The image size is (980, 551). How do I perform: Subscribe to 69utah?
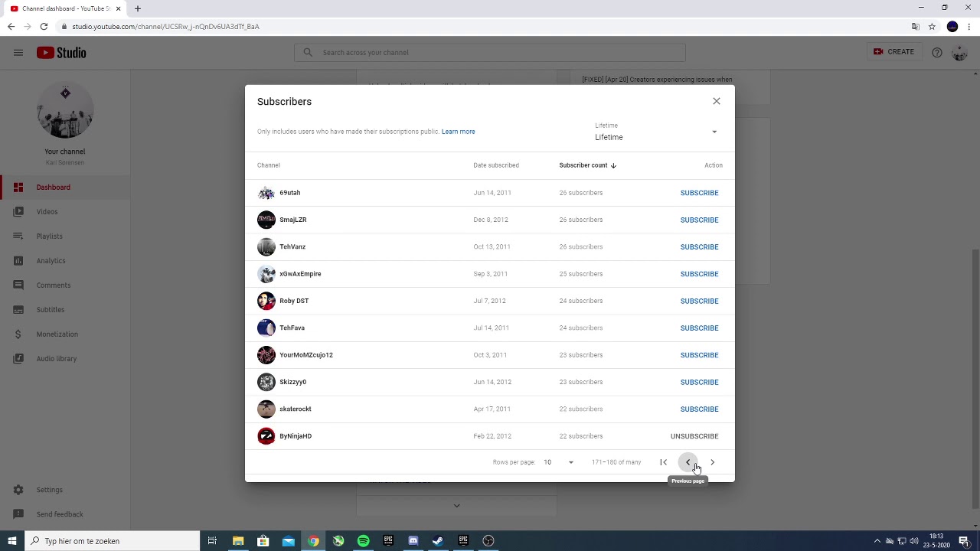click(x=699, y=193)
